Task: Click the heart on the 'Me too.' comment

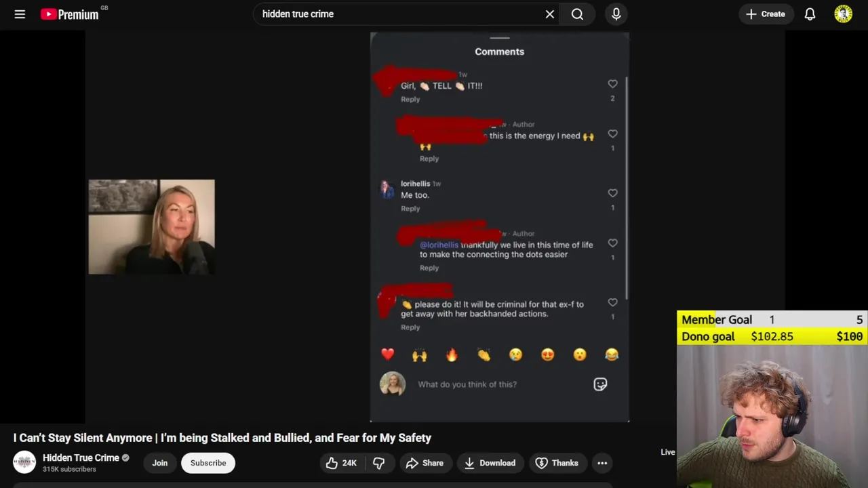Action: (612, 193)
